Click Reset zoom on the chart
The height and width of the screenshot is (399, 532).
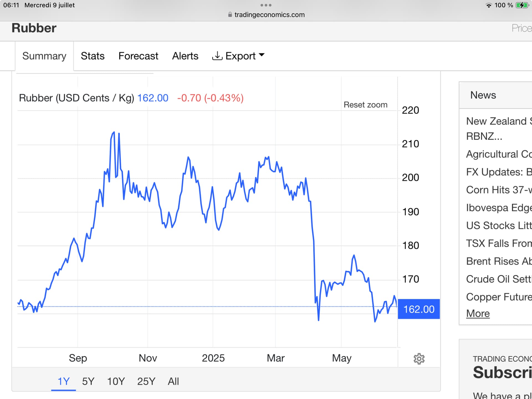[365, 105]
